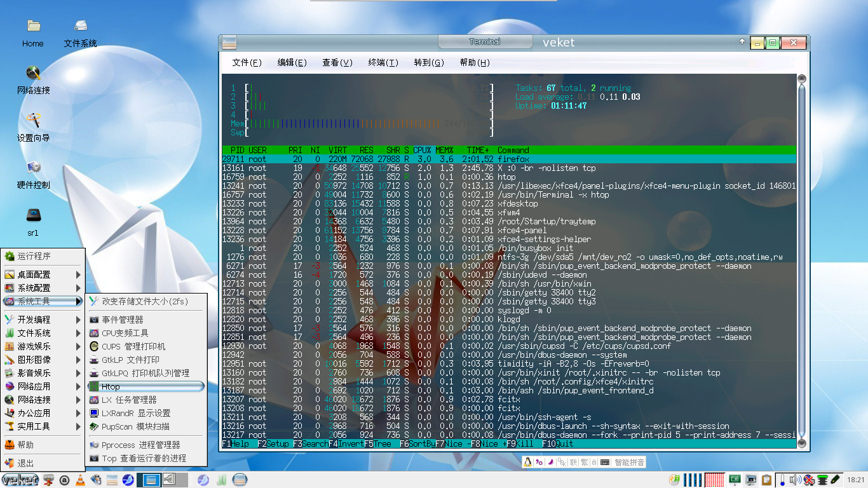Select CPU变频工具 menu entry
The width and height of the screenshot is (868, 488).
point(146,333)
